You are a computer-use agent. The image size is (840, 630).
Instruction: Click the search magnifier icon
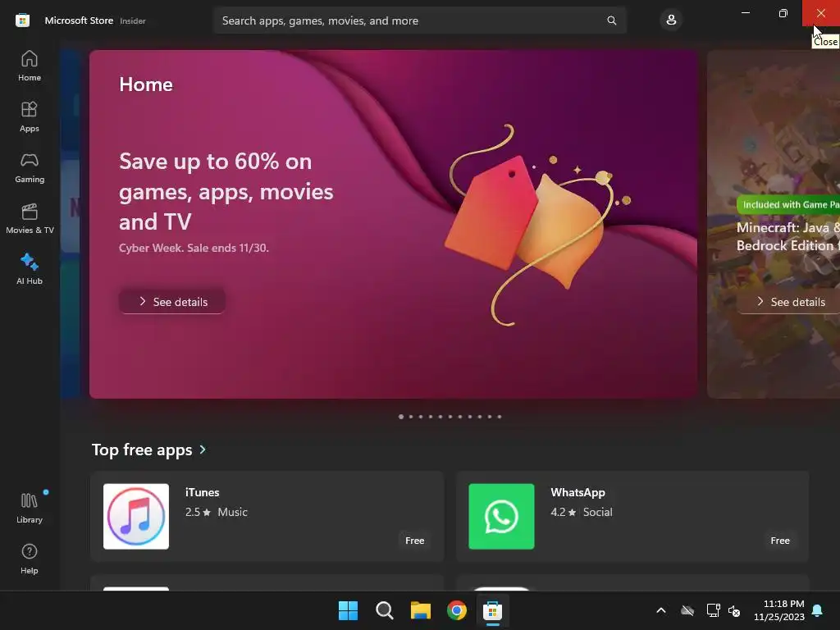(x=611, y=21)
